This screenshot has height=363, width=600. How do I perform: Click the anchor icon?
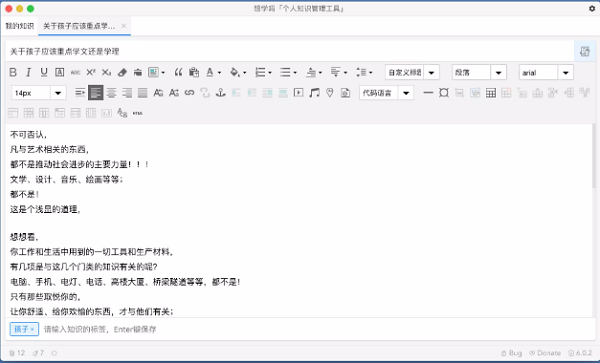pyautogui.click(x=221, y=93)
